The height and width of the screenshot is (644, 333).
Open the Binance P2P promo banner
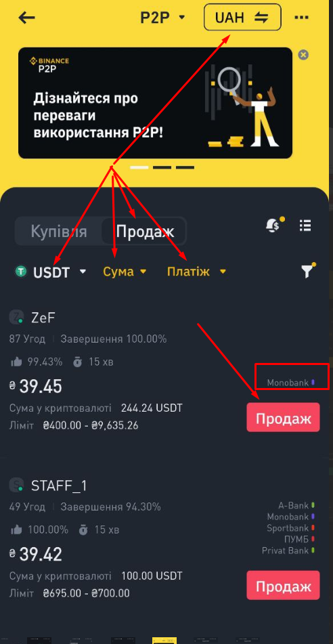pos(155,103)
